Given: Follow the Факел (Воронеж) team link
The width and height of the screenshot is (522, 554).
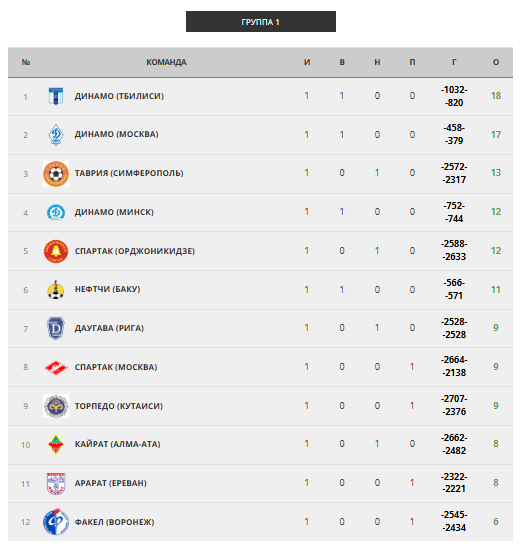Looking at the screenshot, I should point(115,522).
